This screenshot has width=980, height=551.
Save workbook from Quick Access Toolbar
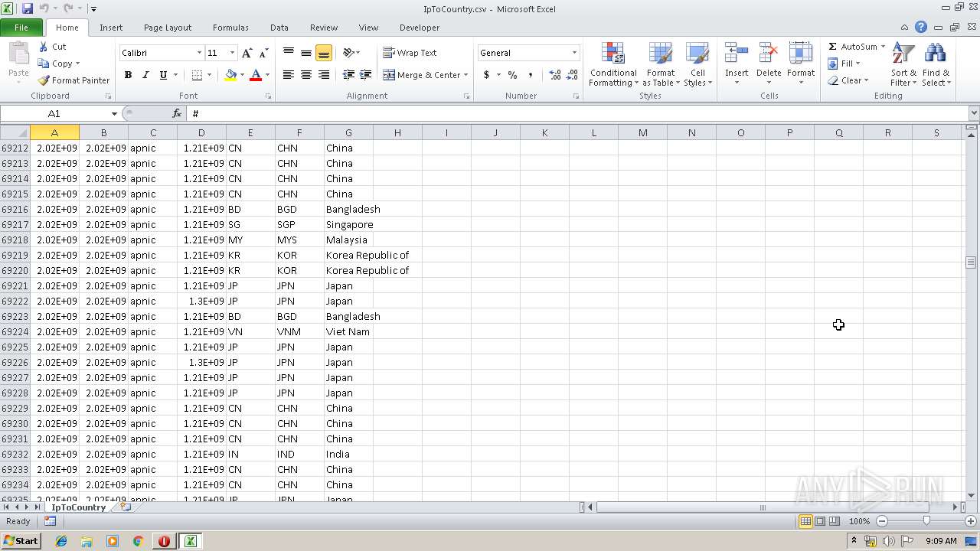tap(28, 8)
